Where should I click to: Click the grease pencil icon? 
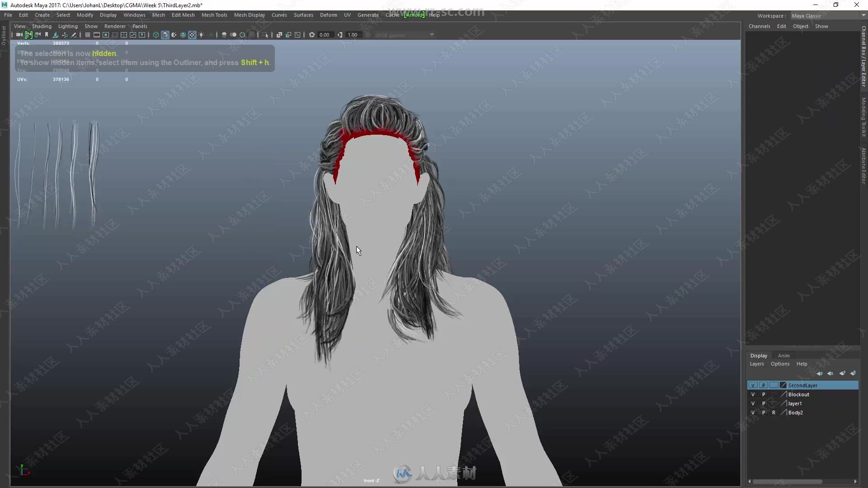pos(74,35)
